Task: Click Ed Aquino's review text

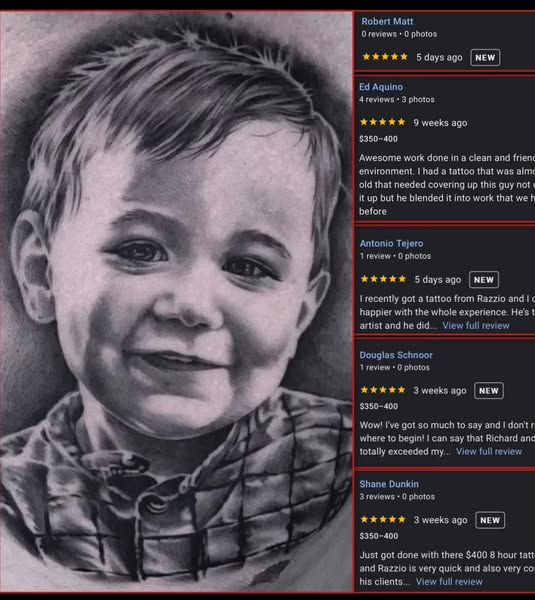Action: (x=447, y=184)
